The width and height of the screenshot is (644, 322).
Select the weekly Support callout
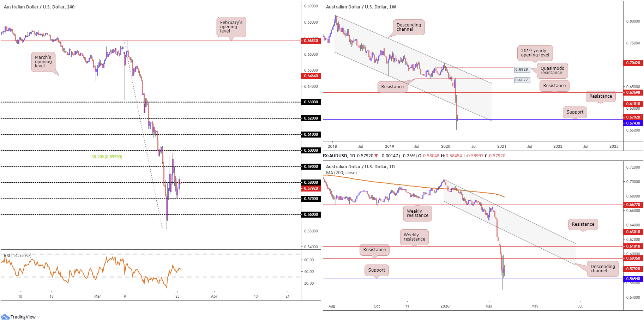(x=575, y=112)
